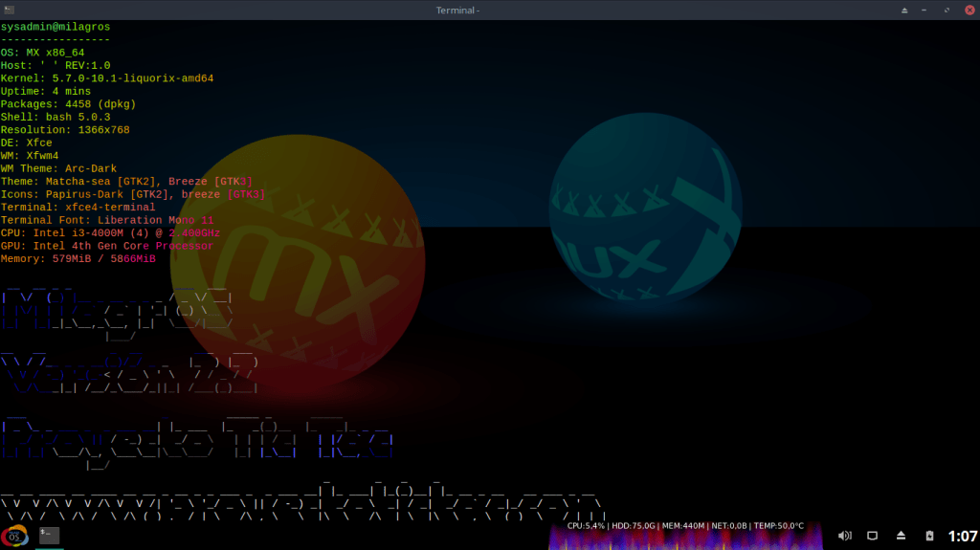Minimize the Terminal window

(925, 10)
